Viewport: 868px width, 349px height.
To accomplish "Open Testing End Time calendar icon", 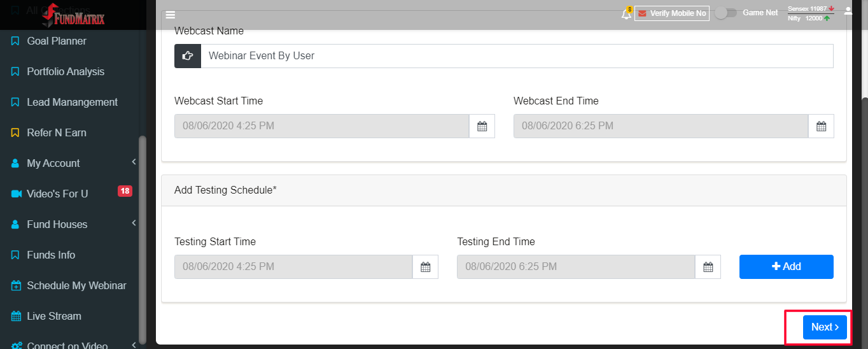I will (x=708, y=267).
